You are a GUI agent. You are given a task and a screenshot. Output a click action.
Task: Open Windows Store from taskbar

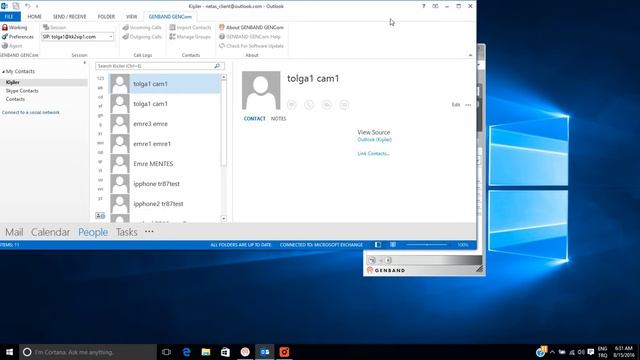(225, 352)
